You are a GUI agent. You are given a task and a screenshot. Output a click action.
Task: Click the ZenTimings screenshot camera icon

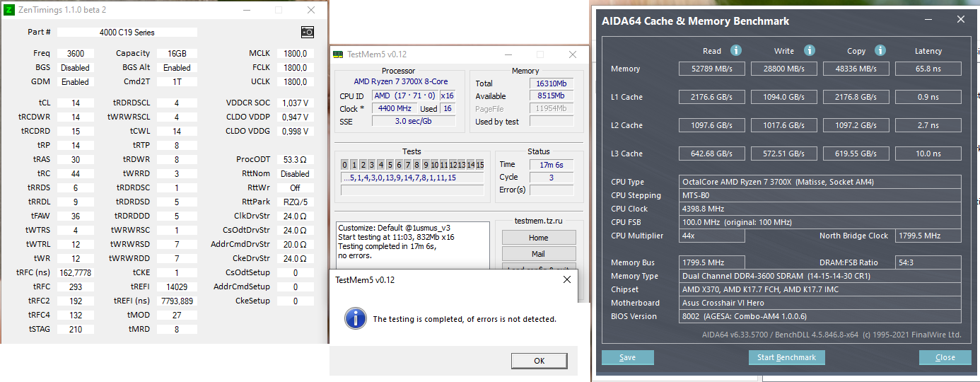[307, 32]
